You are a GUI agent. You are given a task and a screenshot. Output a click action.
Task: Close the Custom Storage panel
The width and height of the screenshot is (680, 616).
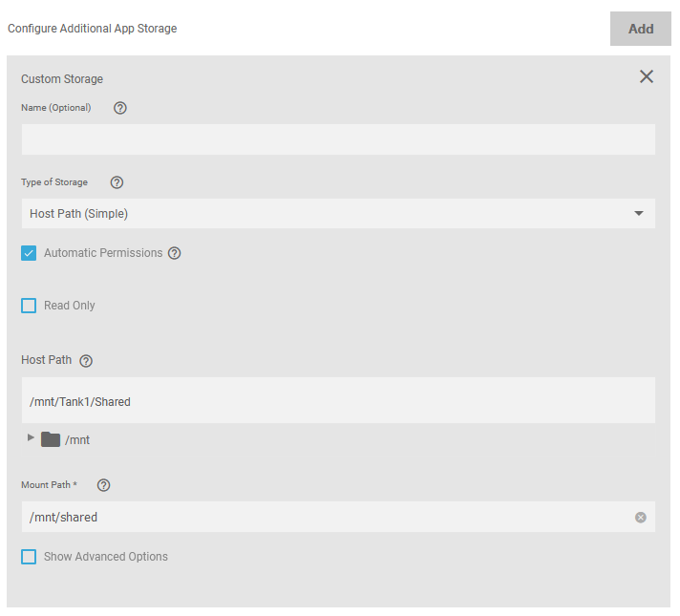click(x=647, y=76)
